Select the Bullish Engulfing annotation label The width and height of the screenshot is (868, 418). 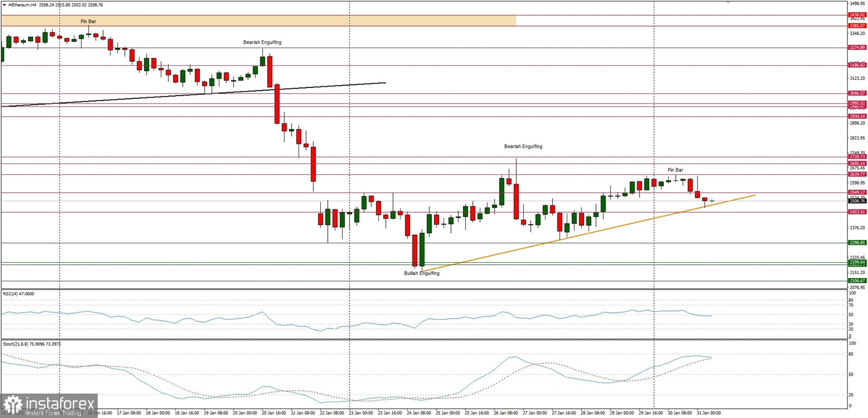[x=422, y=274]
